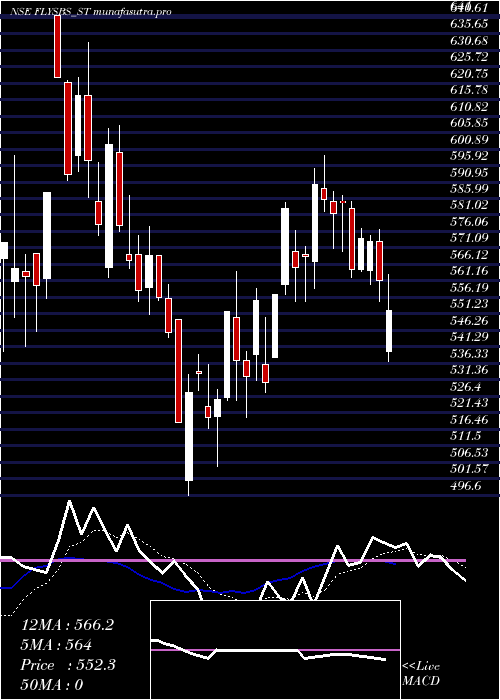Click the 526.4 price axis label

point(466,387)
